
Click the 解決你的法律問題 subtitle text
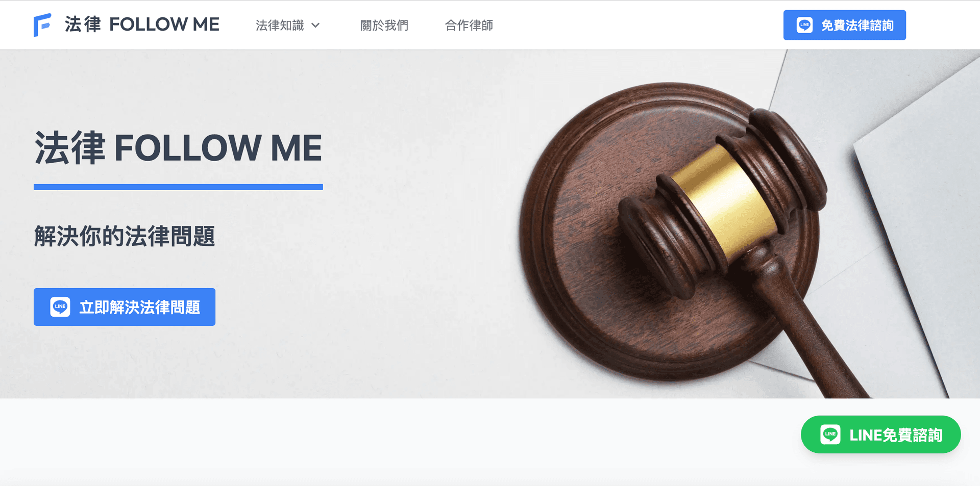point(125,236)
